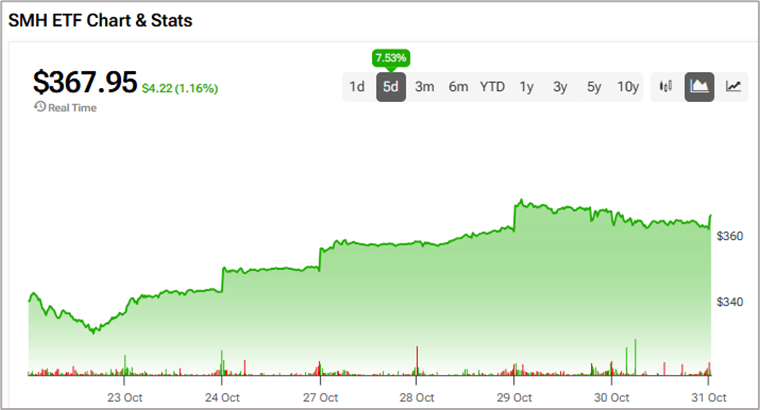
Task: Click the Real Time clock icon
Action: [39, 108]
